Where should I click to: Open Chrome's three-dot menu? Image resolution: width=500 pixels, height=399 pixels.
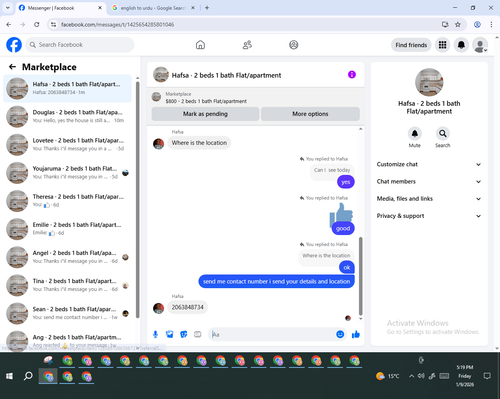[491, 24]
